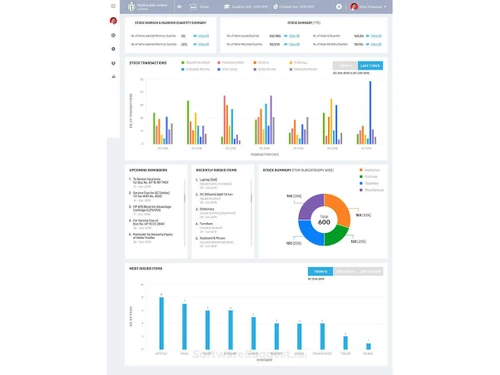500x375 pixels.
Task: Click the tallest bar in Most Issued Items
Action: pos(162,323)
